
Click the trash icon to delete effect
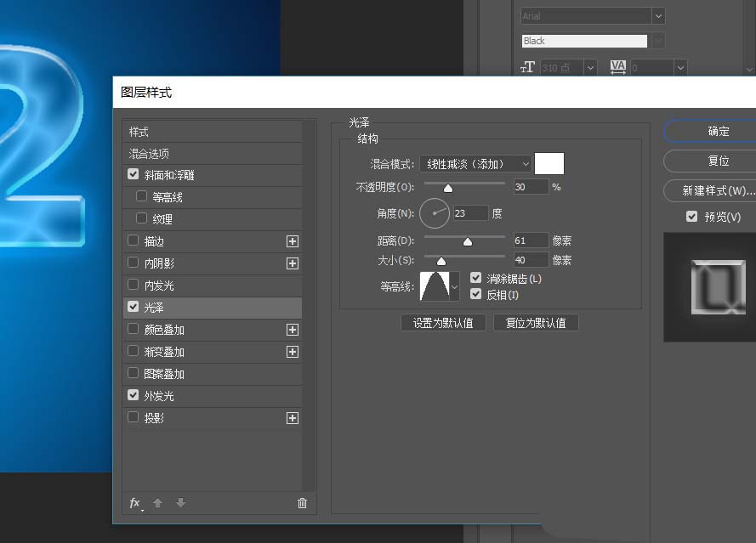(x=302, y=503)
